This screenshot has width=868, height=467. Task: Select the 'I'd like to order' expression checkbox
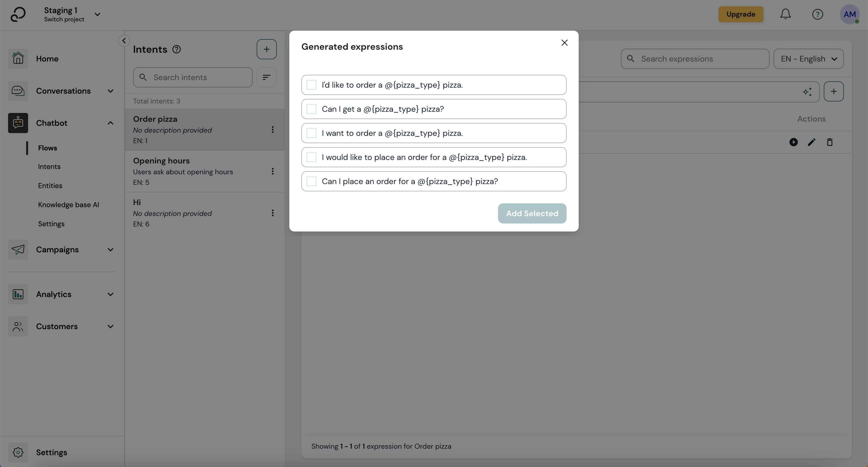click(311, 85)
